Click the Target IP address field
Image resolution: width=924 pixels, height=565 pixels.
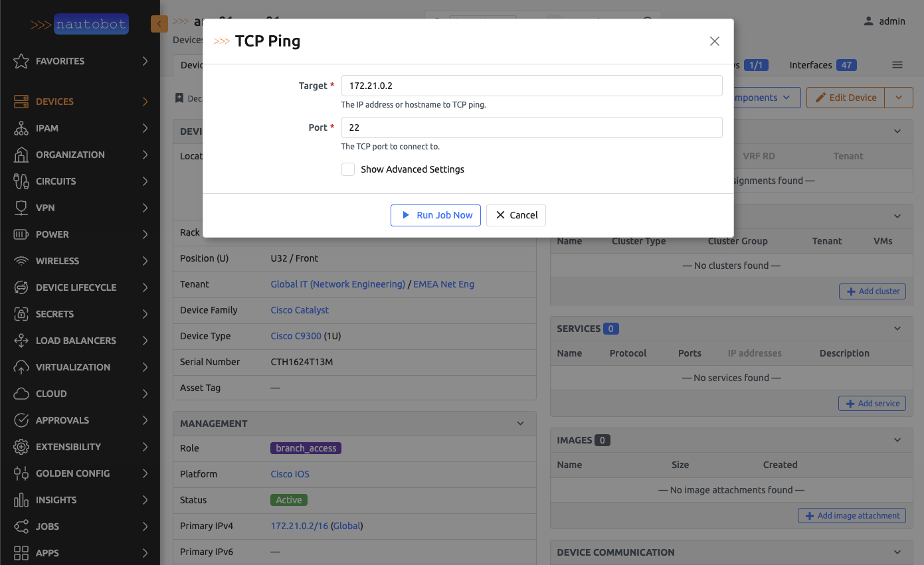tap(531, 86)
